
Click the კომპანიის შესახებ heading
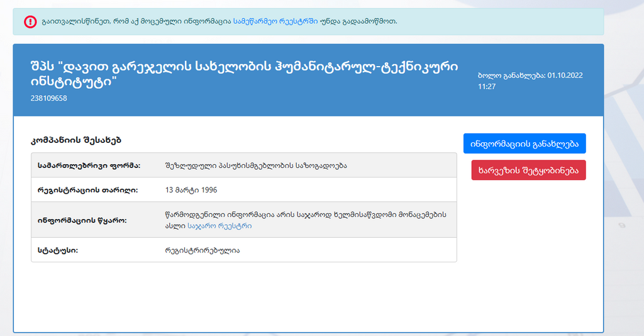(x=76, y=140)
